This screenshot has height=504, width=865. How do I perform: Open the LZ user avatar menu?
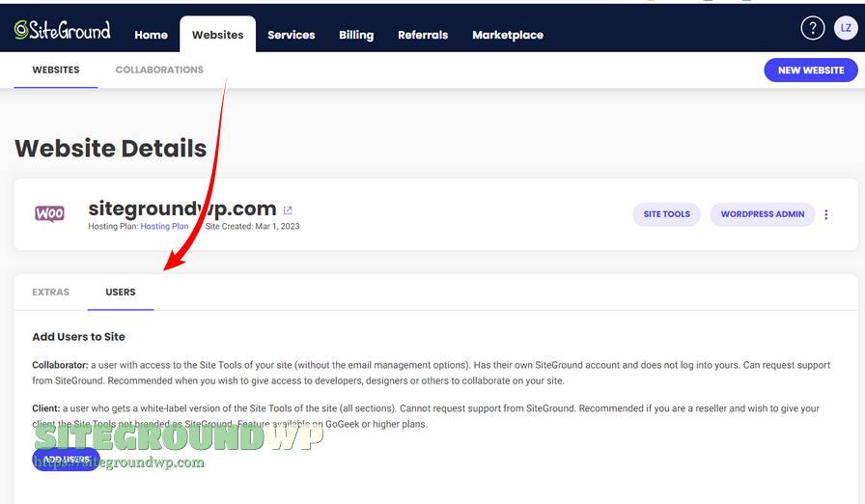click(846, 28)
